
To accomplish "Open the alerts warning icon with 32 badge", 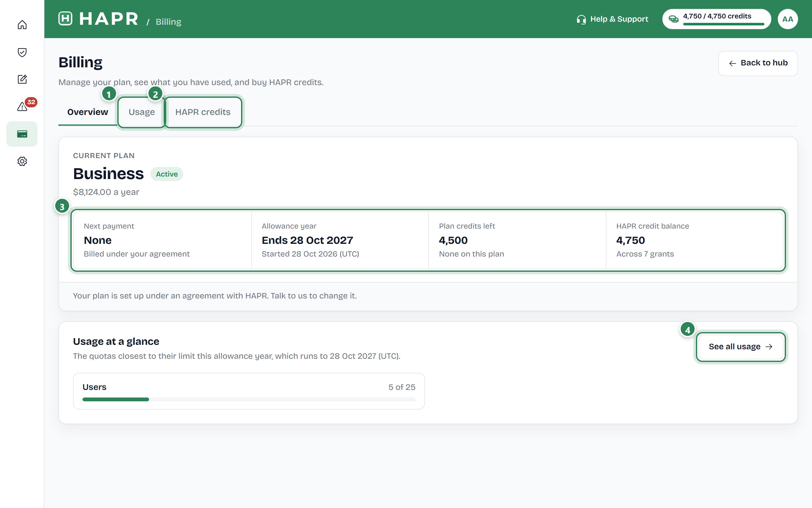I will click(22, 106).
